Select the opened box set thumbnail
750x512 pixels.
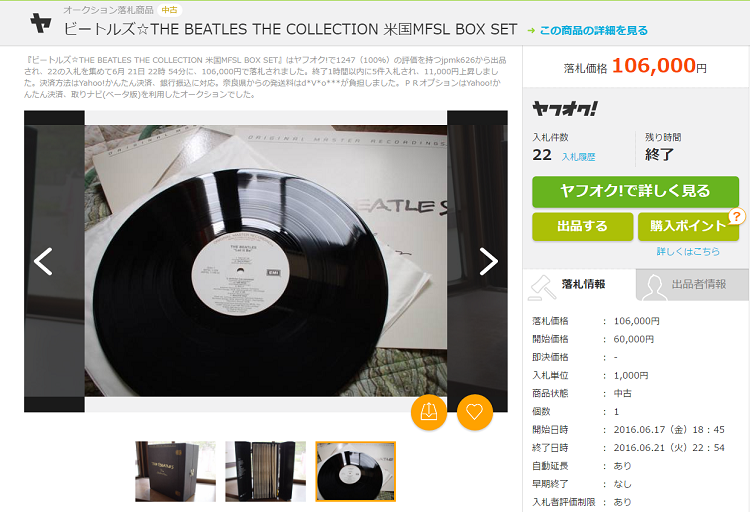(x=265, y=471)
